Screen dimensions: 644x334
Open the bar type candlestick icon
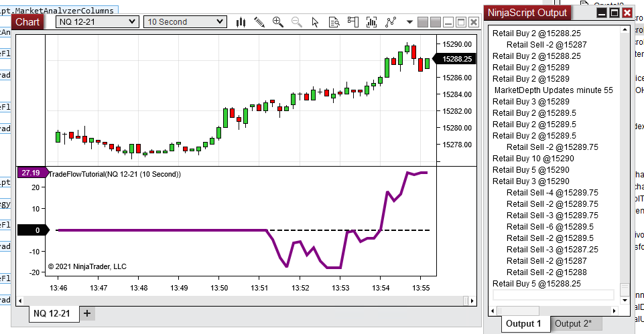(x=241, y=22)
